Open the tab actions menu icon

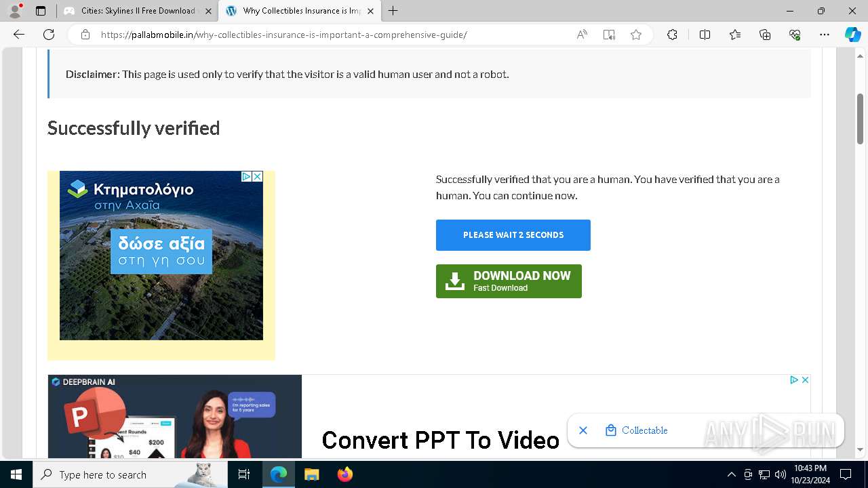(41, 11)
